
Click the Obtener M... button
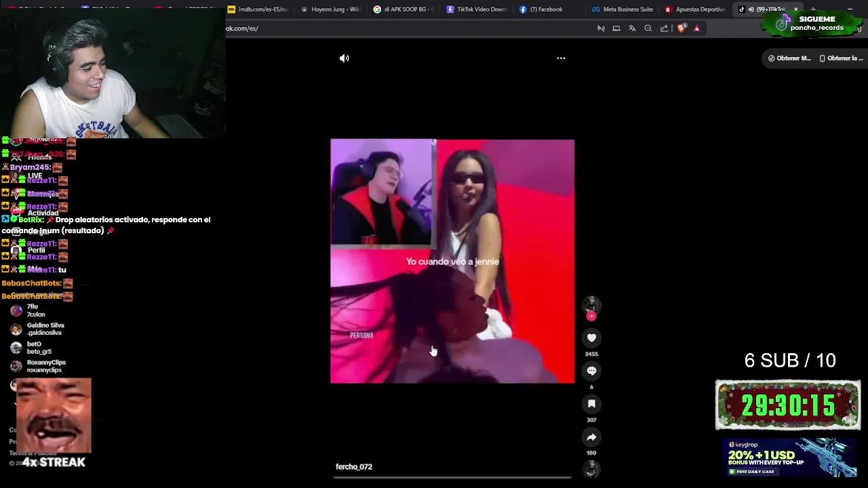point(789,58)
